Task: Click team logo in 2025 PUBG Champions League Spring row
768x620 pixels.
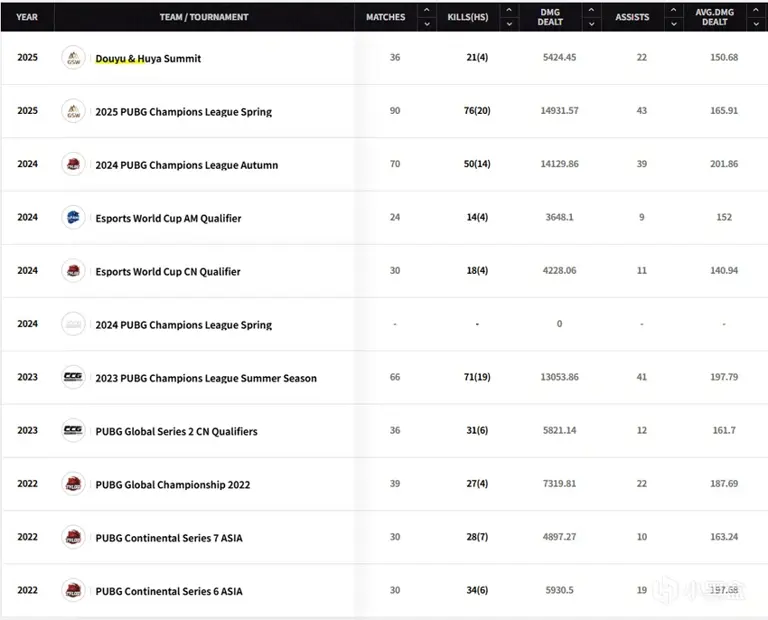Action: (x=73, y=111)
